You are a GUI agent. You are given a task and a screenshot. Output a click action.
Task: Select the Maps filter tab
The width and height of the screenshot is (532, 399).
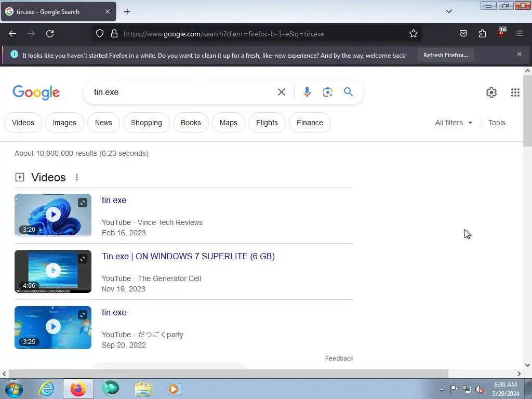(x=229, y=123)
